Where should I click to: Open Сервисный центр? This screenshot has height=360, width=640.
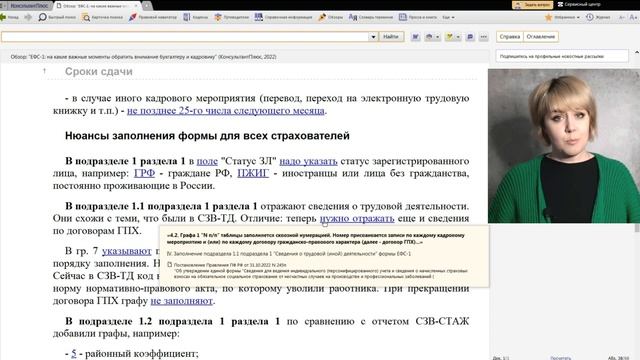tap(579, 4)
